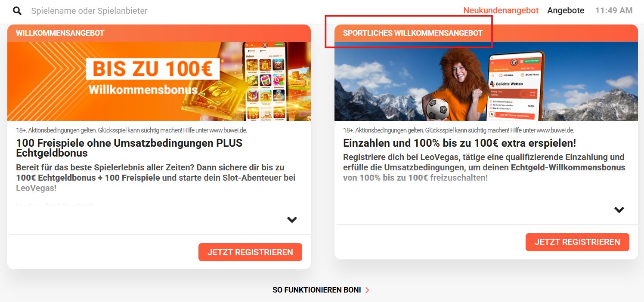This screenshot has height=302, width=644.
Task: Click Jetzt Registrieren under the sports offer
Action: point(577,242)
